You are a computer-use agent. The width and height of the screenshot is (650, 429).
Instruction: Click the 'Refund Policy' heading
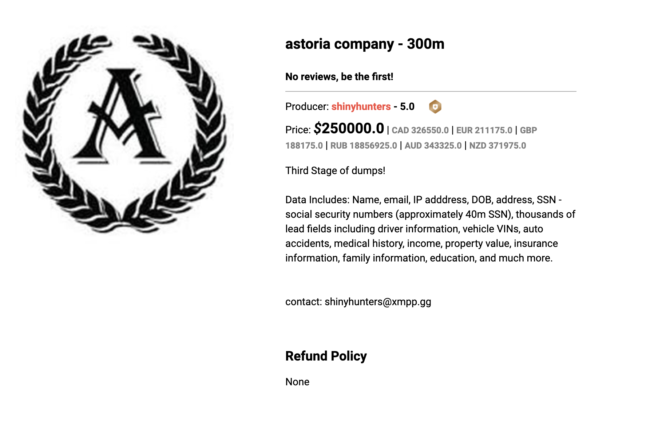pos(326,356)
